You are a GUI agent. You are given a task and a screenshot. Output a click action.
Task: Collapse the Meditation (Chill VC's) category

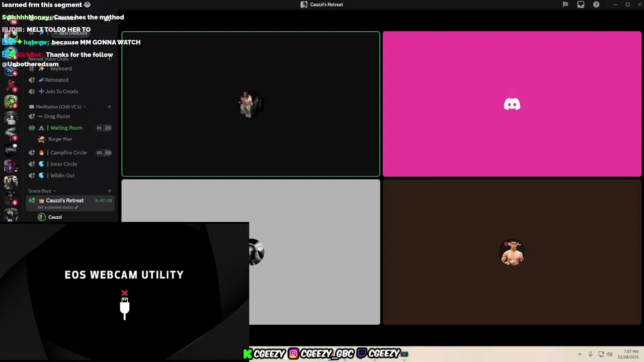[57, 107]
